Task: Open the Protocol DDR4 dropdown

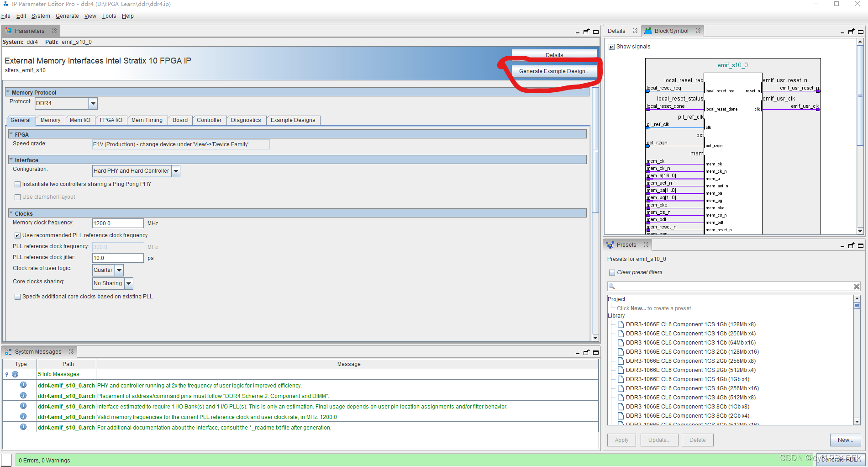Action: coord(93,103)
